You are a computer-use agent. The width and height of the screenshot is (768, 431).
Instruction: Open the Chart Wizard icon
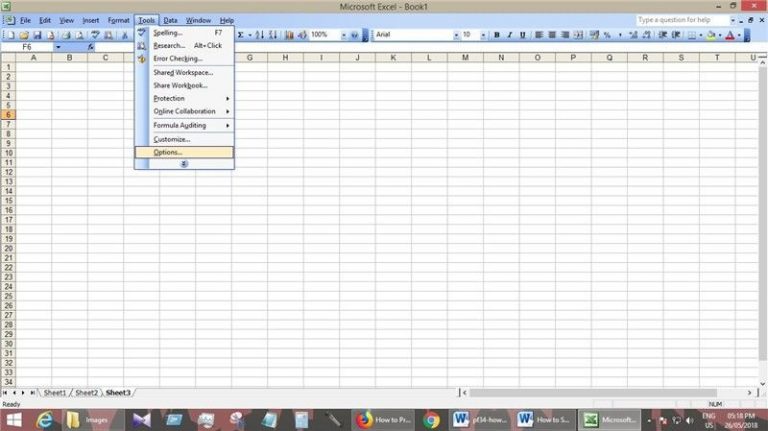(290, 35)
